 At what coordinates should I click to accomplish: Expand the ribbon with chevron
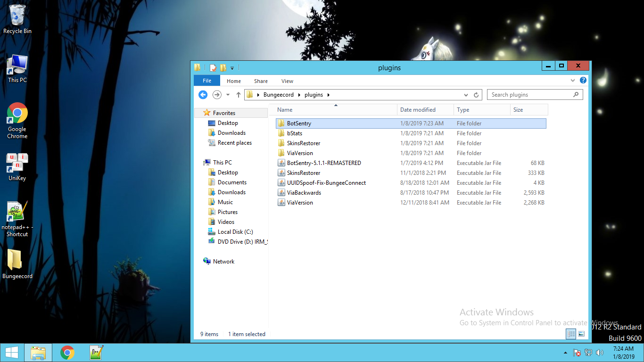573,81
